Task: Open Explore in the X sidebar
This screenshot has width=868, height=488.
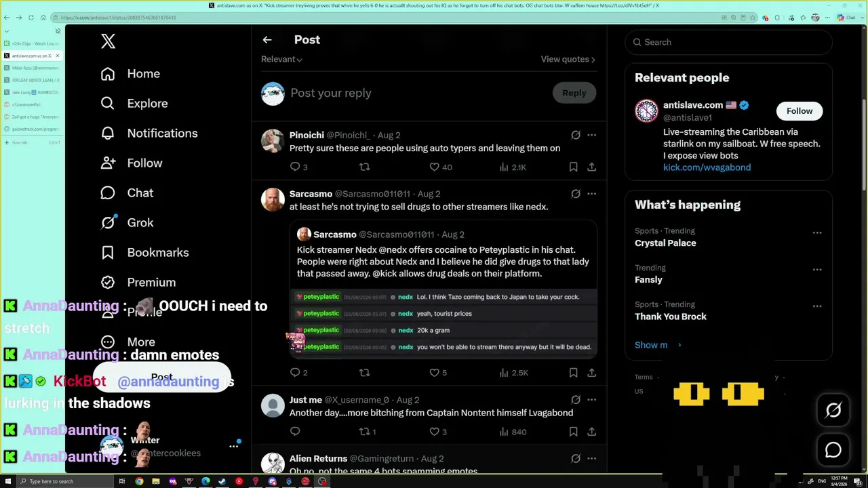Action: tap(134, 104)
